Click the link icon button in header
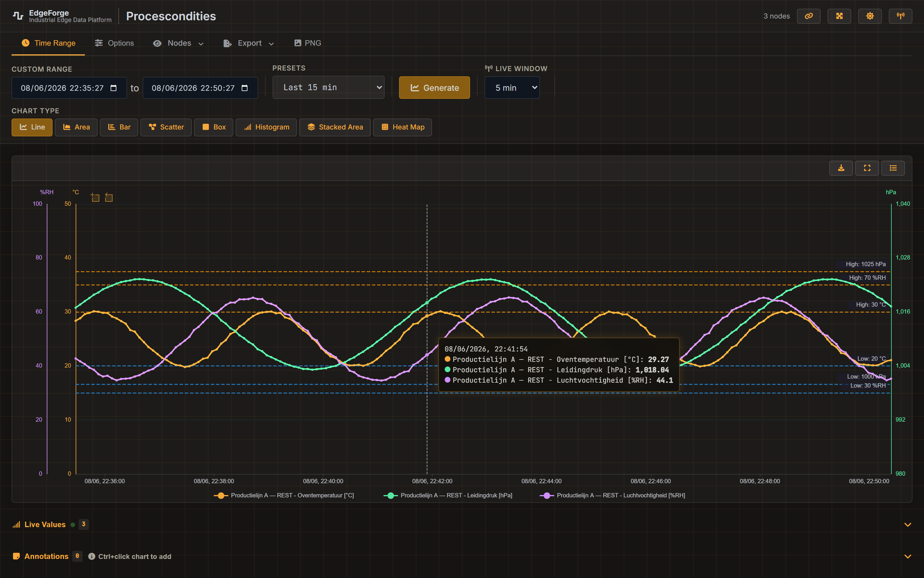The image size is (924, 578). (808, 16)
